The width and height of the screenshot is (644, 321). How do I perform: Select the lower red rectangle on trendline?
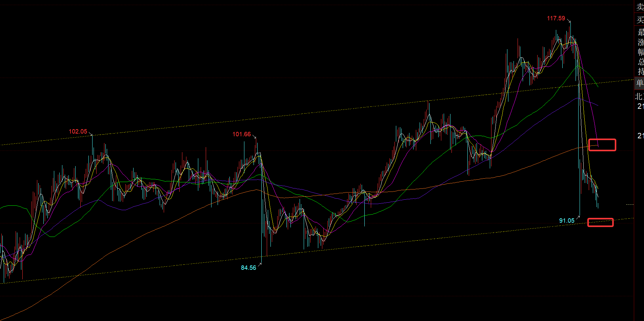coord(600,222)
